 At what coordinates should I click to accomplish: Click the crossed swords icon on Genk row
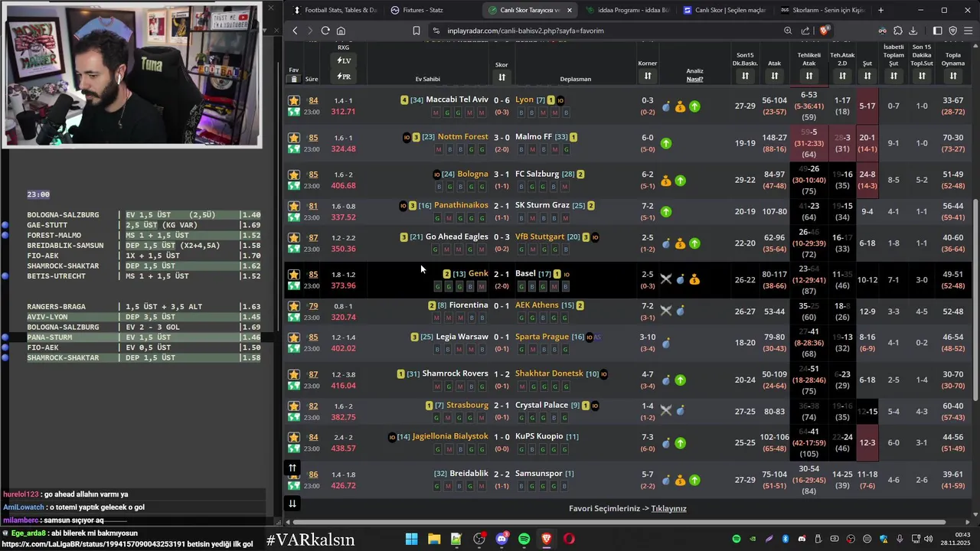(x=666, y=279)
